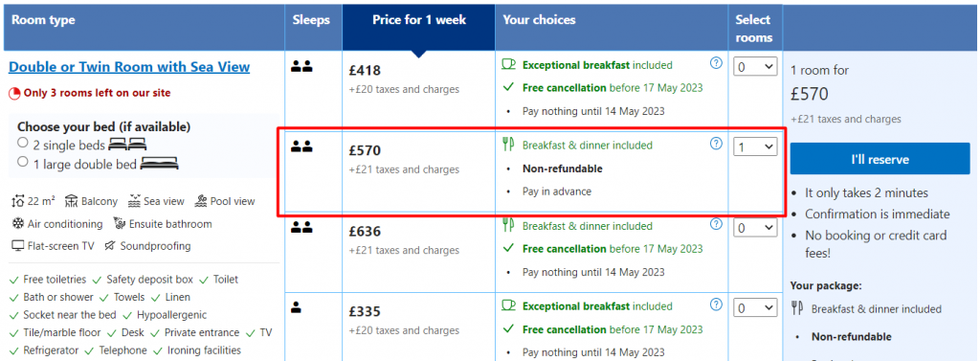
Task: Click the Only 3 rooms left warning icon
Action: tap(14, 93)
